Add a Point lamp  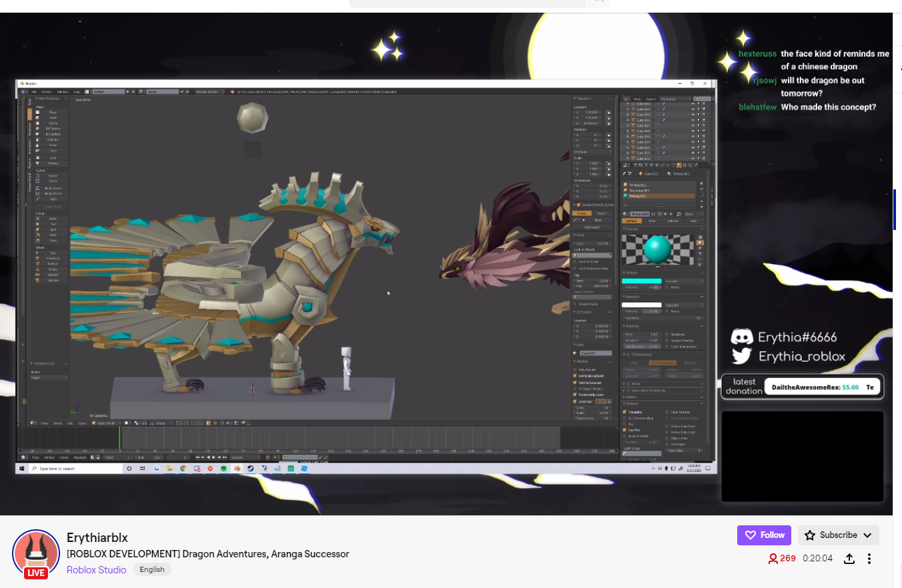pyautogui.click(x=51, y=219)
